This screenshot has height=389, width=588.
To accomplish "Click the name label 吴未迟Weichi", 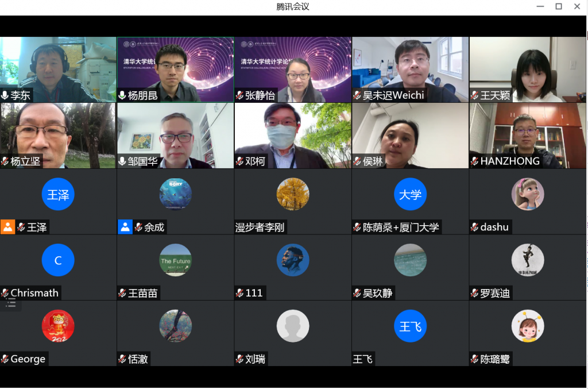I will click(393, 95).
